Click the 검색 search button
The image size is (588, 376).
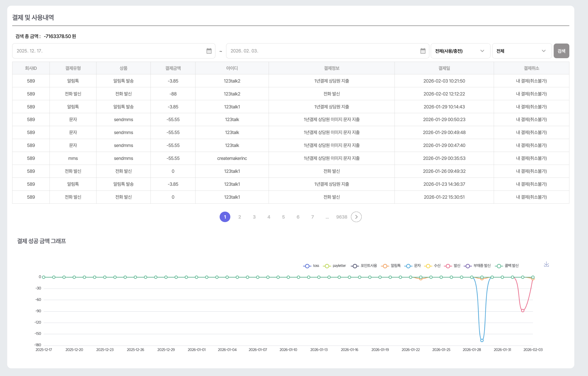pyautogui.click(x=561, y=51)
